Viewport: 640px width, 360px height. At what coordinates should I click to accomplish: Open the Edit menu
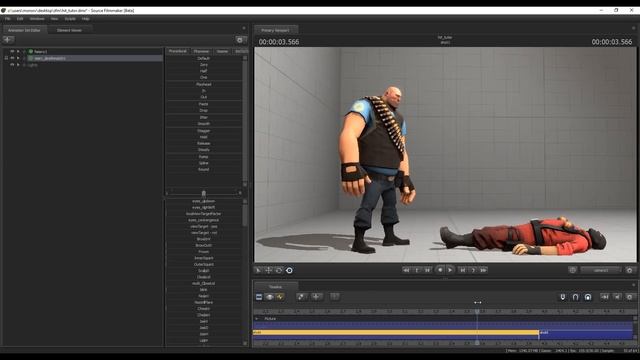(20, 19)
